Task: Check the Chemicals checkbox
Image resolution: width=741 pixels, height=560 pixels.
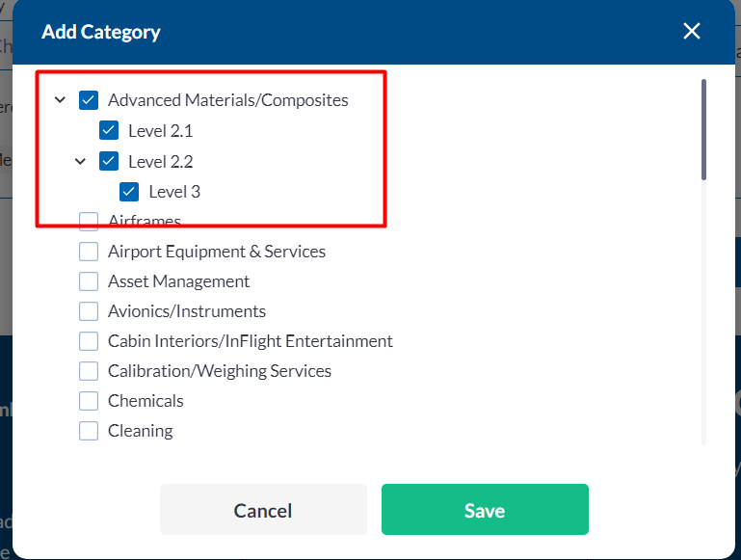Action: click(89, 401)
